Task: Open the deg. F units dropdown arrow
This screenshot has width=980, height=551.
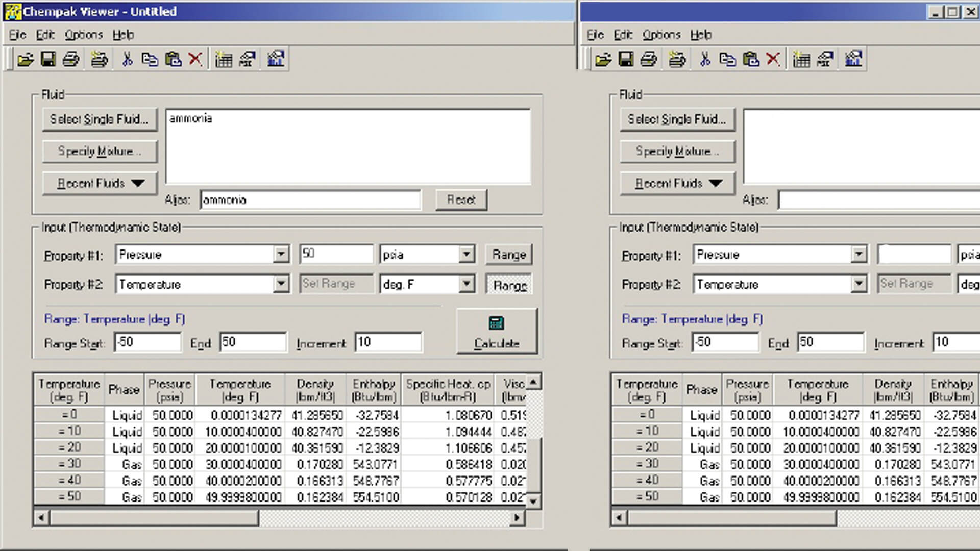Action: (466, 284)
